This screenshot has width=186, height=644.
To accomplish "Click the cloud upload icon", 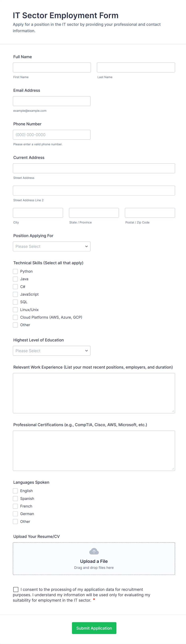I will click(94, 551).
